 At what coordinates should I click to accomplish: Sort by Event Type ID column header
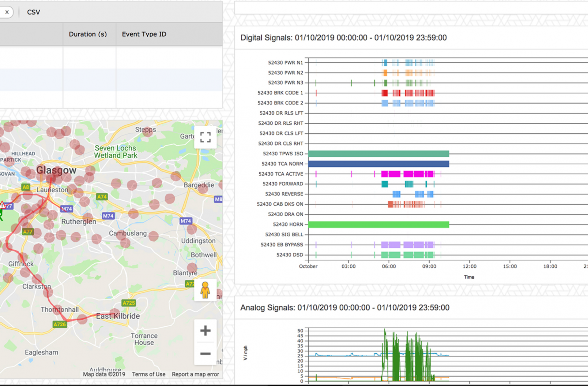tap(144, 34)
